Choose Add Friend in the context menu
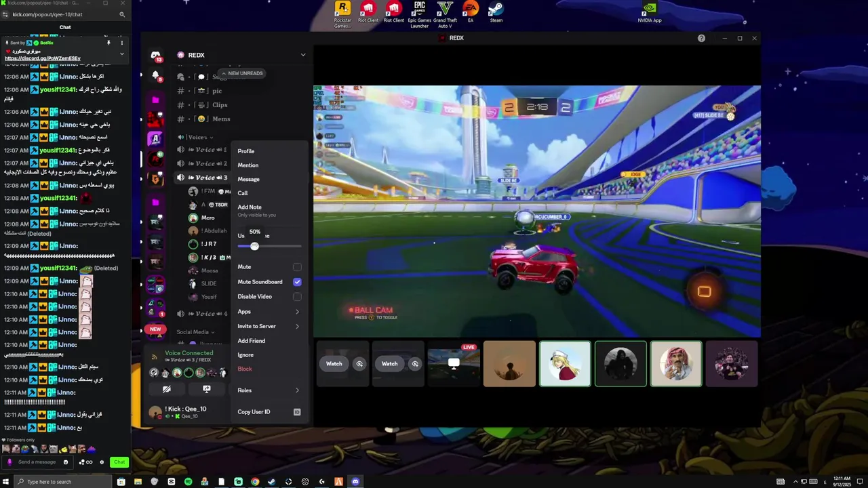Viewport: 868px width, 488px height. 269,341
